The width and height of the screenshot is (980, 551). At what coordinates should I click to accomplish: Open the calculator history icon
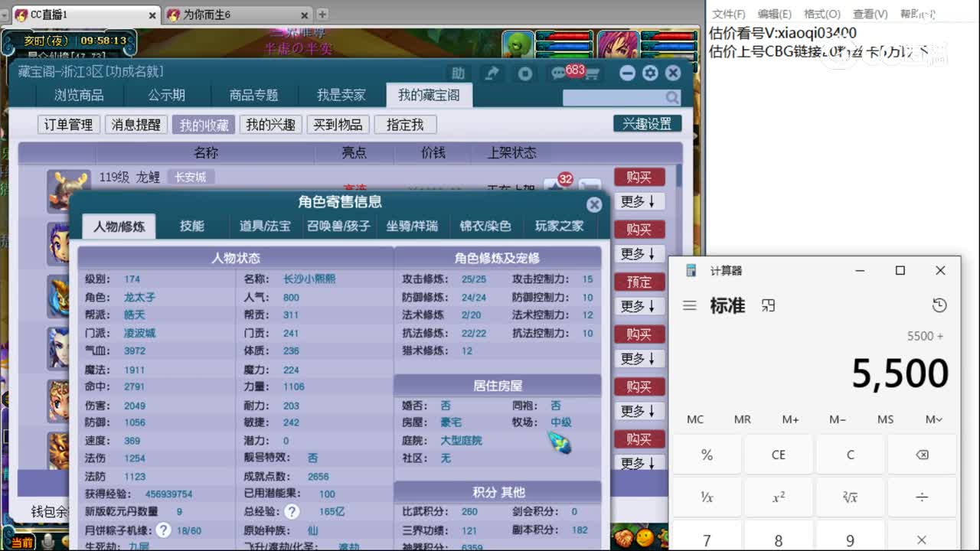tap(939, 305)
